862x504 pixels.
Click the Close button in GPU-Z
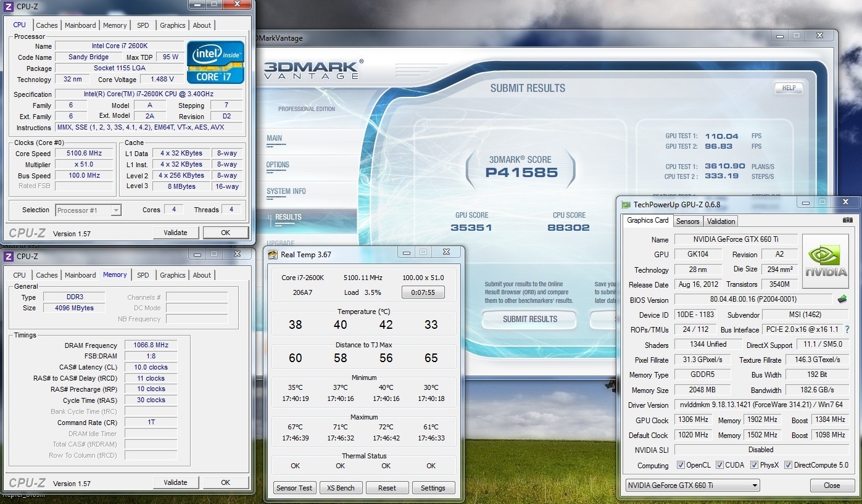tap(832, 485)
